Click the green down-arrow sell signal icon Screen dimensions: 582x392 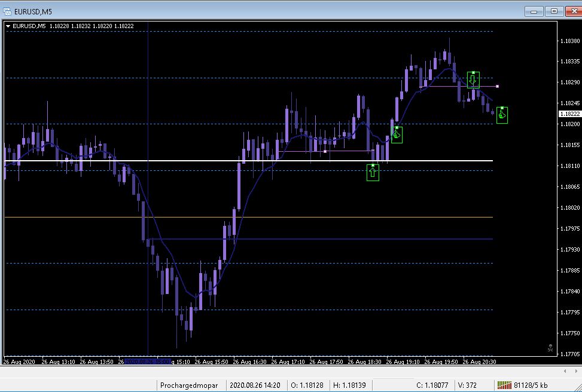coord(473,79)
